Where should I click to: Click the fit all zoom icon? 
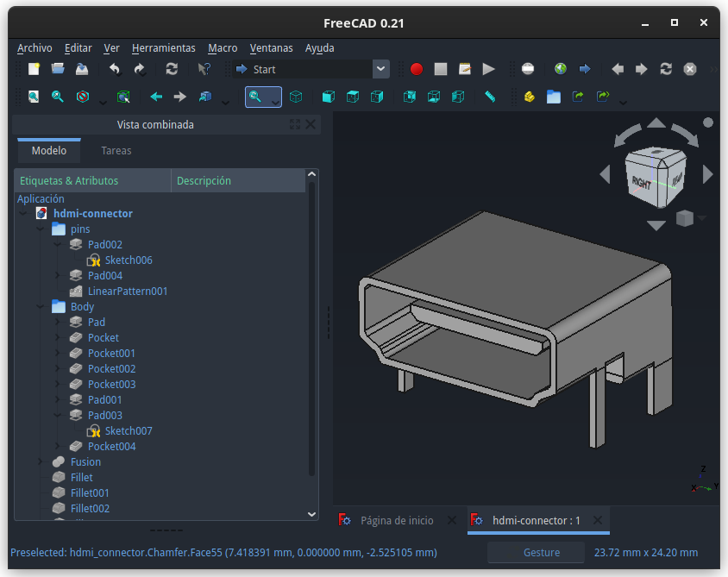[34, 97]
